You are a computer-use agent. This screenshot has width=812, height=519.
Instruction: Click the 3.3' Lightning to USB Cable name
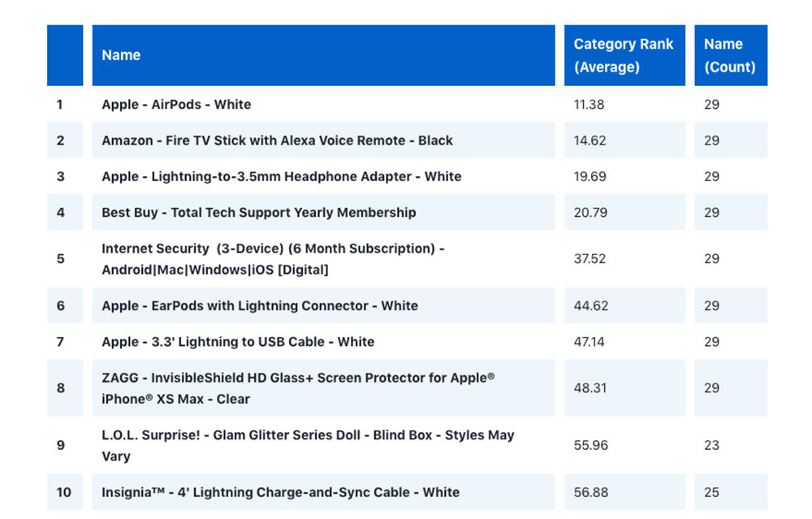[x=238, y=342]
